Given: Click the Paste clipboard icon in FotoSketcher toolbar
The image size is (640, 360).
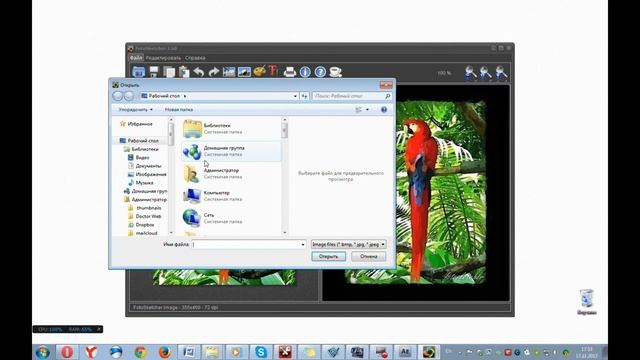Looking at the screenshot, I should pyautogui.click(x=184, y=72).
